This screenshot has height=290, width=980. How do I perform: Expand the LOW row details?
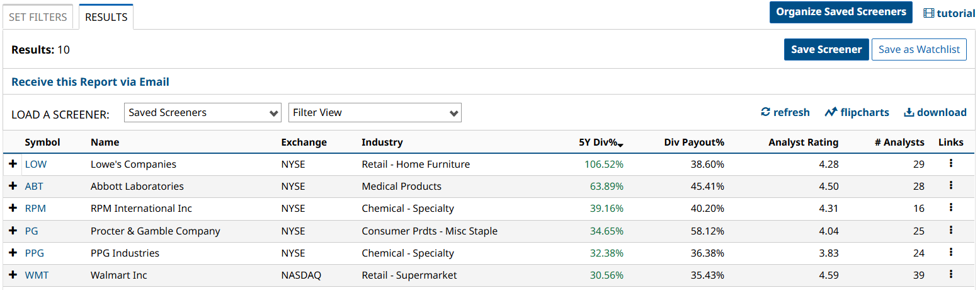(x=13, y=164)
